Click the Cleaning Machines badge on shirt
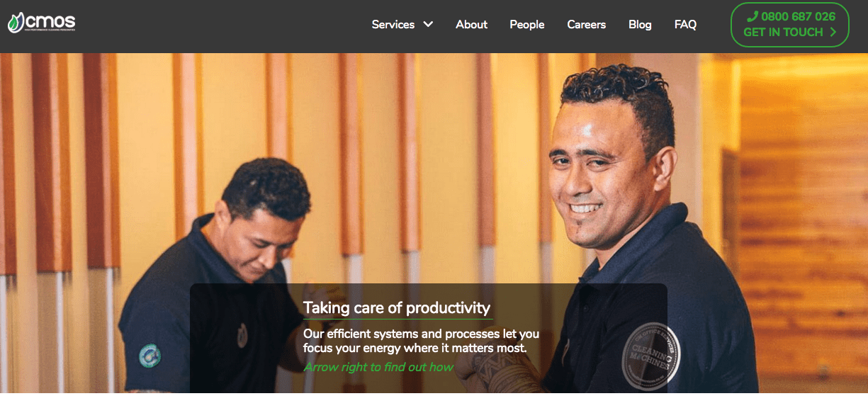Screen dimensions: 868x413 point(650,356)
